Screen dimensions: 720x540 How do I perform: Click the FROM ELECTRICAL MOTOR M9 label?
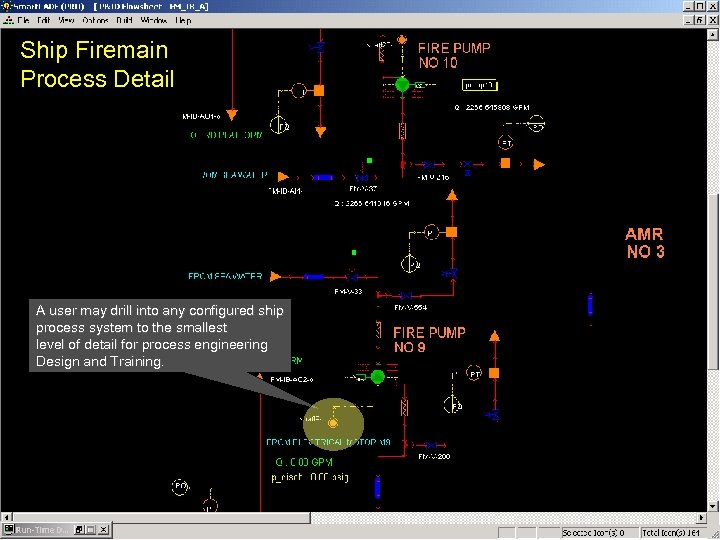[328, 442]
